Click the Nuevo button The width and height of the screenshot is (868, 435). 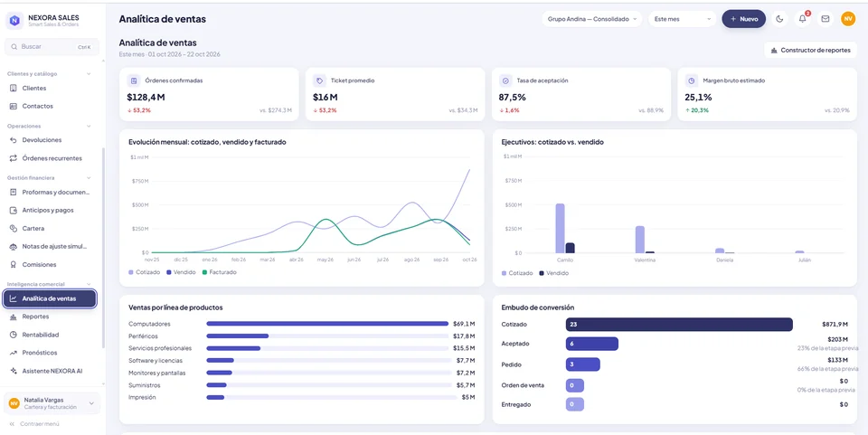coord(743,19)
